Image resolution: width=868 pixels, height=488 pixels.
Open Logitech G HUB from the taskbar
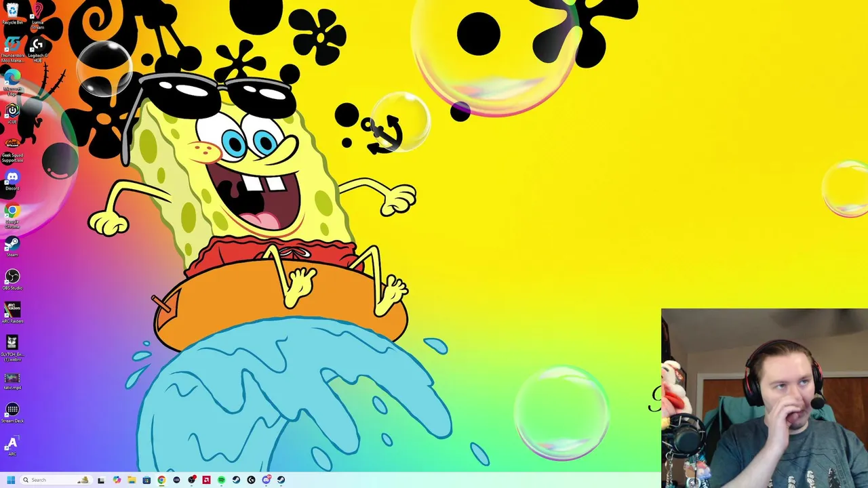(251, 480)
